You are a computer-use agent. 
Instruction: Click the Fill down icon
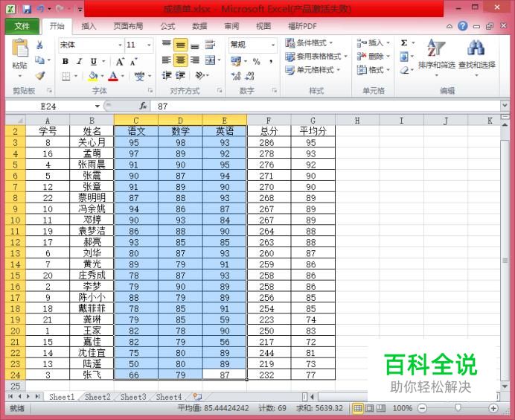coord(404,57)
